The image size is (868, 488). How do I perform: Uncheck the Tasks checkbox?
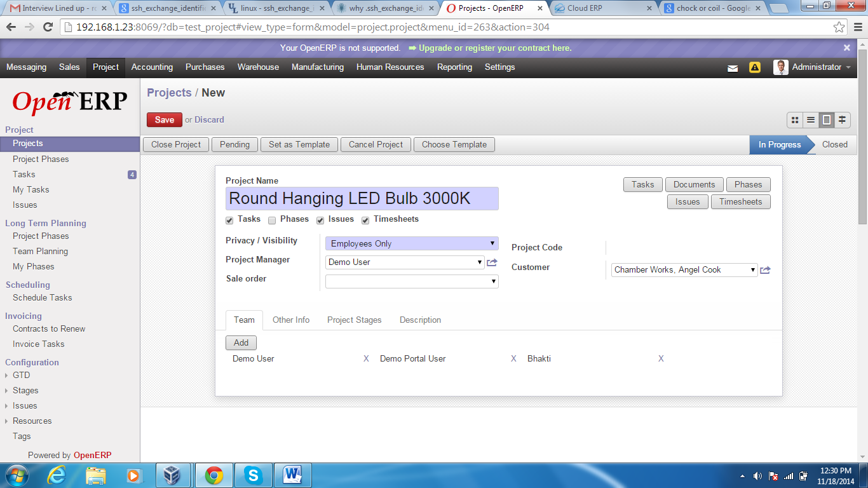229,220
